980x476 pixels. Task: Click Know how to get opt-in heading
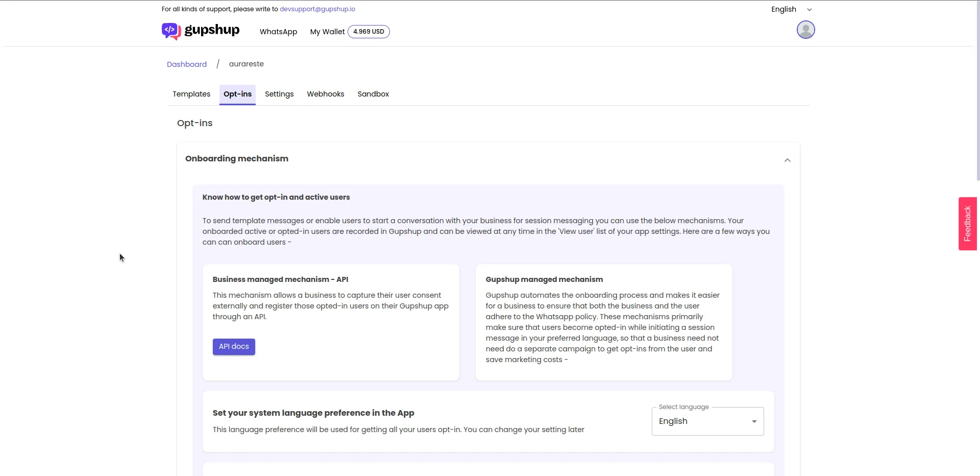pos(276,197)
